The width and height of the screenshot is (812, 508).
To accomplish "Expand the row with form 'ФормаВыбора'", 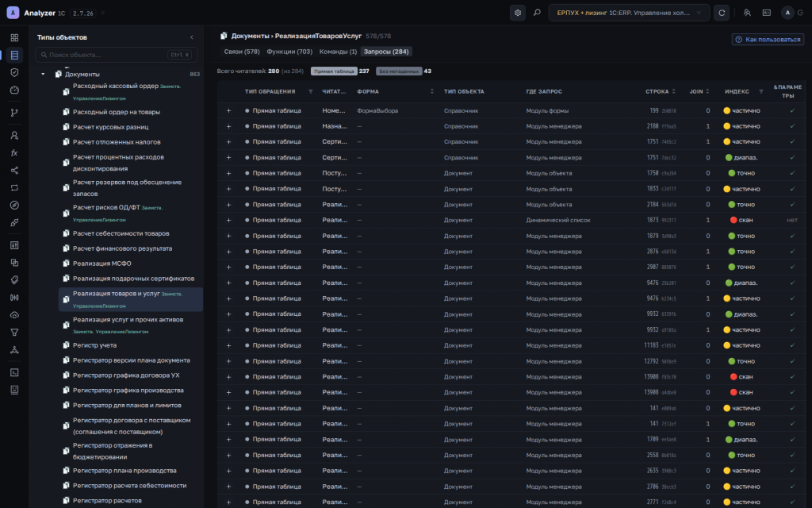I will 228,110.
